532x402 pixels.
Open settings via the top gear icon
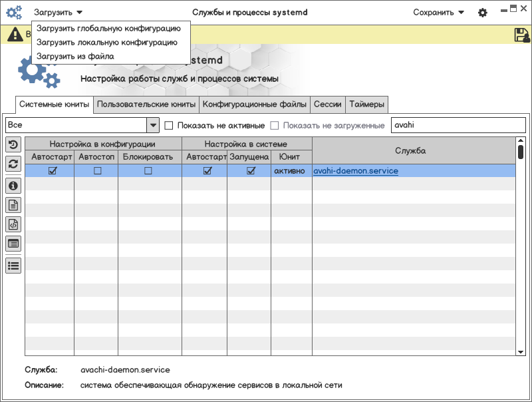tap(483, 13)
